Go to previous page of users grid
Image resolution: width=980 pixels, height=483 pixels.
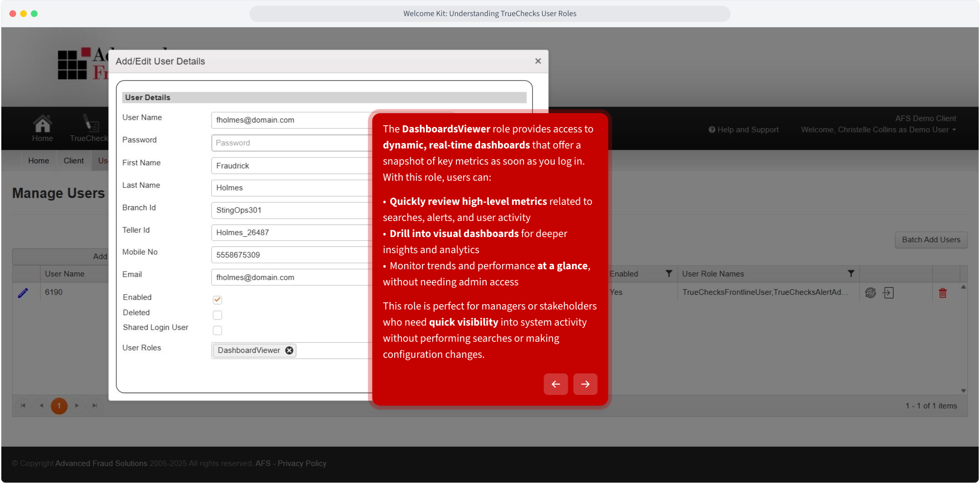click(x=41, y=406)
